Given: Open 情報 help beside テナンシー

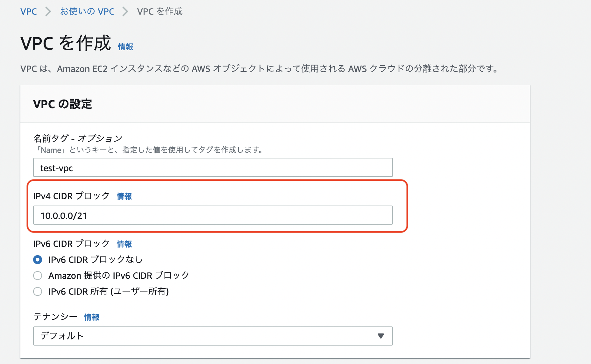Looking at the screenshot, I should click(91, 317).
